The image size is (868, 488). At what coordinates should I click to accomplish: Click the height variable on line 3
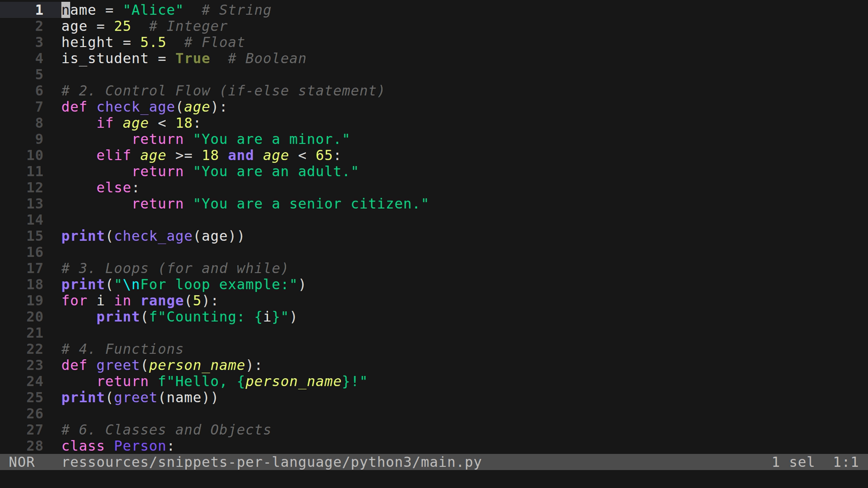(x=87, y=42)
